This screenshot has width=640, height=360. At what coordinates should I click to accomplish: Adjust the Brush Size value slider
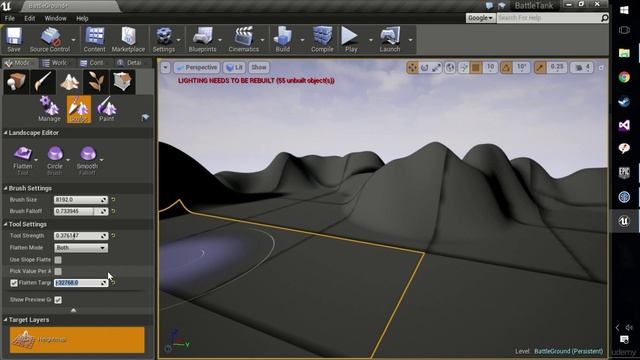point(81,200)
